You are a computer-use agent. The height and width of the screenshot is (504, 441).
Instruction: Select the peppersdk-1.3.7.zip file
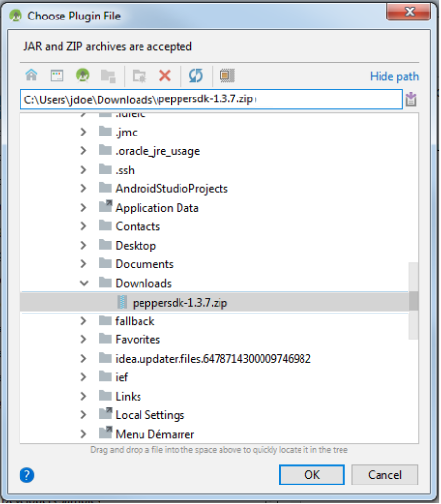pos(180,303)
